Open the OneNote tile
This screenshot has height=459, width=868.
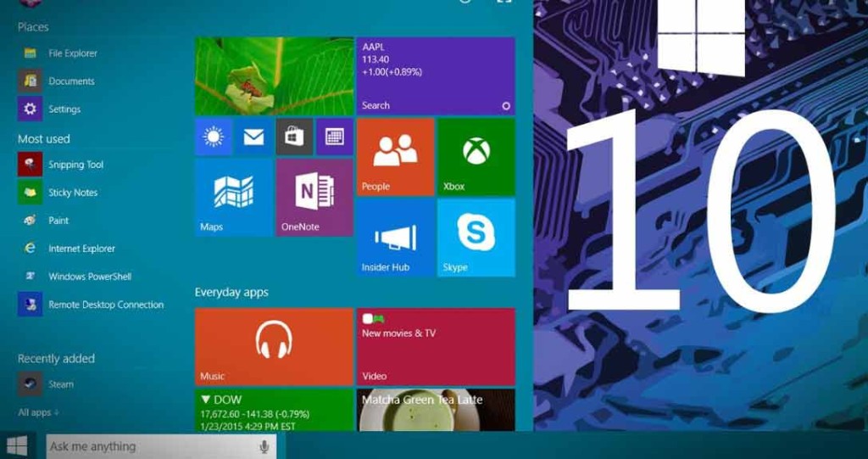tap(314, 198)
